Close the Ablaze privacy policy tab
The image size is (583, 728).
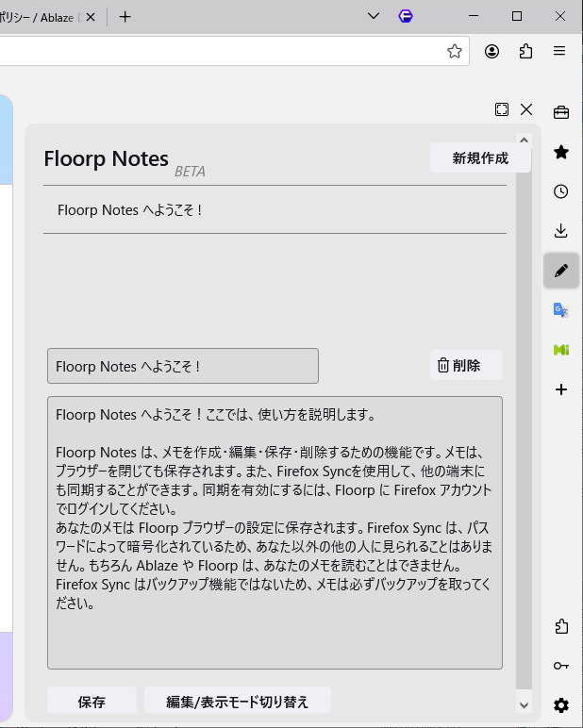pyautogui.click(x=91, y=17)
